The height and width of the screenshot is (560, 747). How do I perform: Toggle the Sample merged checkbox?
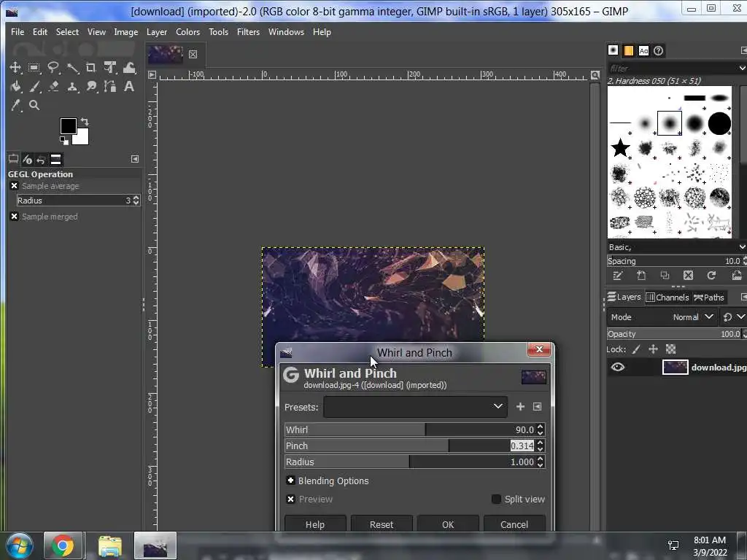(15, 216)
